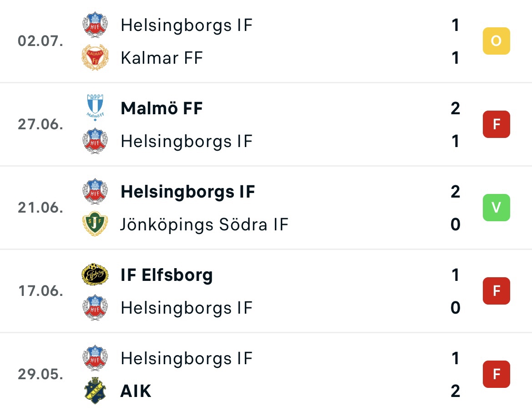Select the 21.06. match date
The image size is (532, 412).
pos(41,208)
